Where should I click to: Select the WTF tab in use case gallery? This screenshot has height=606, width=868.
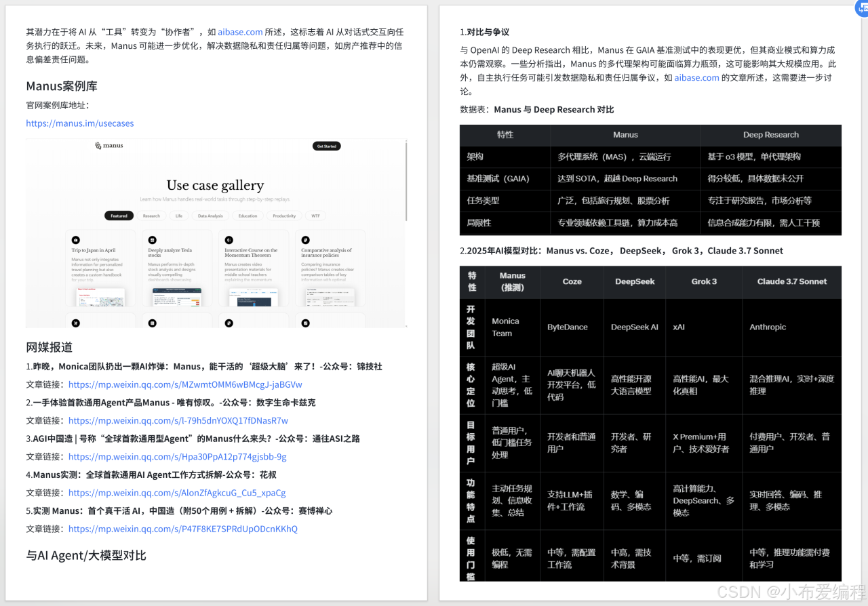click(x=315, y=216)
